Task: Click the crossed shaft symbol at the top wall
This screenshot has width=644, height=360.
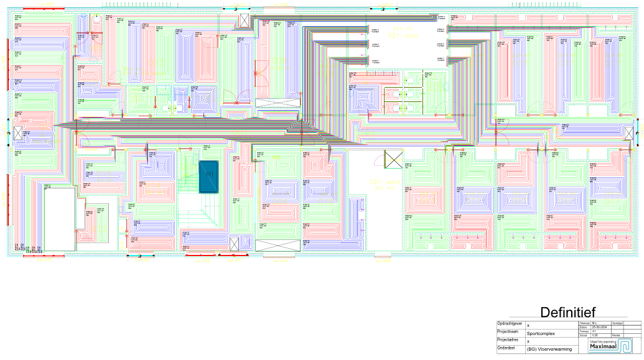Action: point(244,21)
